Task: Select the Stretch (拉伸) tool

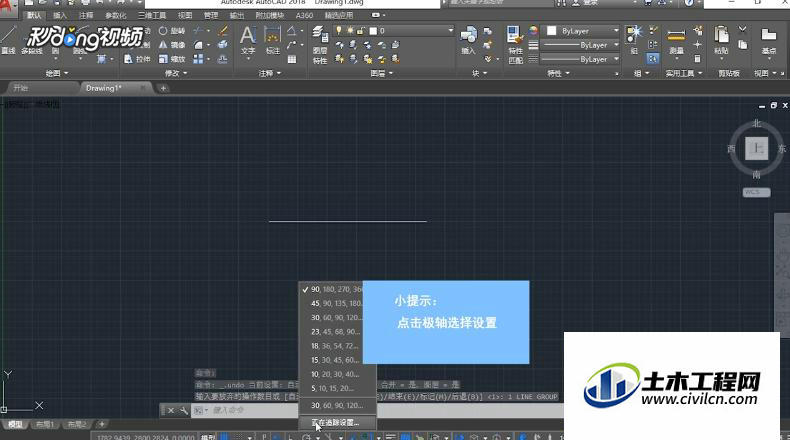Action: (x=137, y=59)
